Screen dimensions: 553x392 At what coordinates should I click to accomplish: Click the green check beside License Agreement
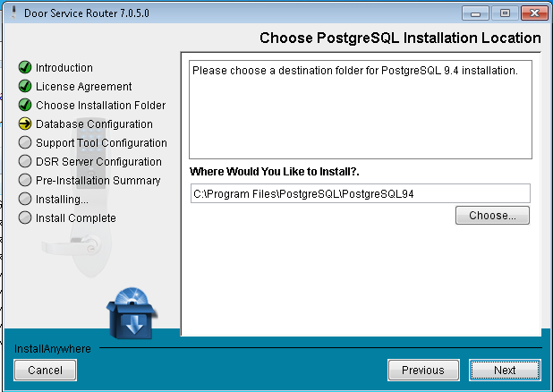click(x=25, y=86)
